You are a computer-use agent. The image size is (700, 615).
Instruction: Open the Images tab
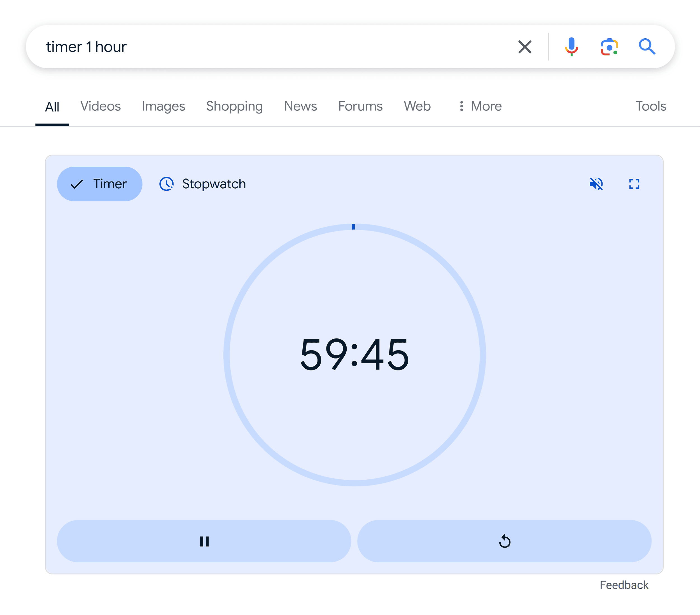click(163, 106)
